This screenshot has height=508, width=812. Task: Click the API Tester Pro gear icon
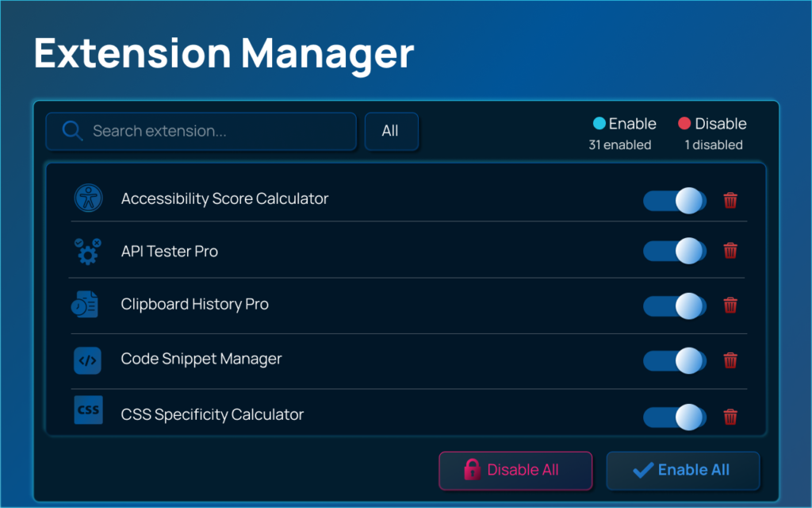coord(87,251)
